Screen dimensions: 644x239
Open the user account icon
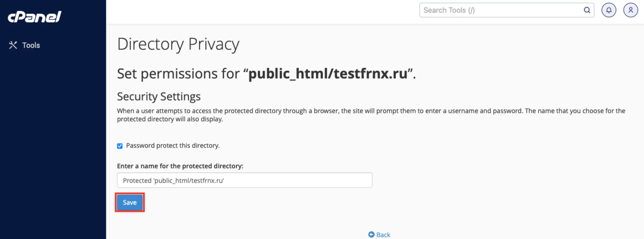[631, 10]
